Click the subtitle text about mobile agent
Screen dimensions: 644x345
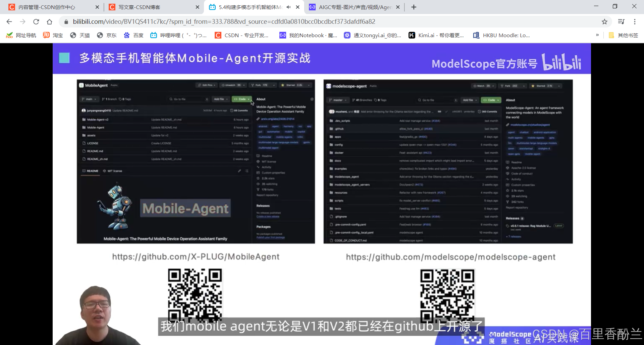coord(321,326)
